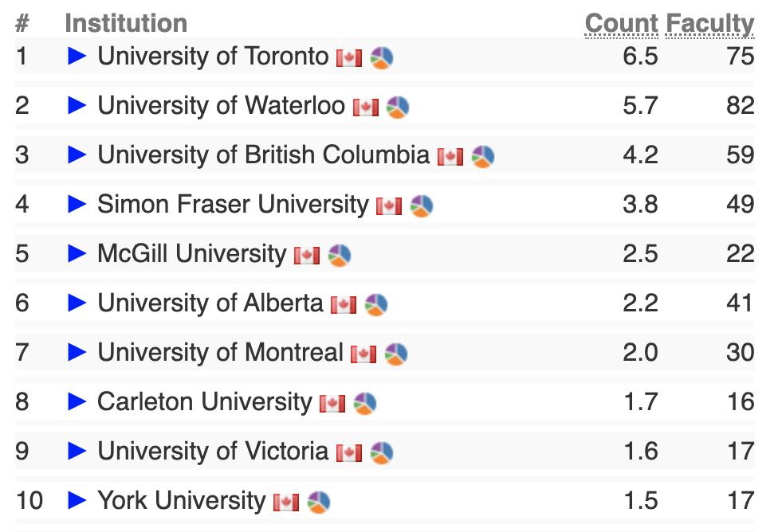
Task: Expand York University faculty list
Action: [x=77, y=500]
